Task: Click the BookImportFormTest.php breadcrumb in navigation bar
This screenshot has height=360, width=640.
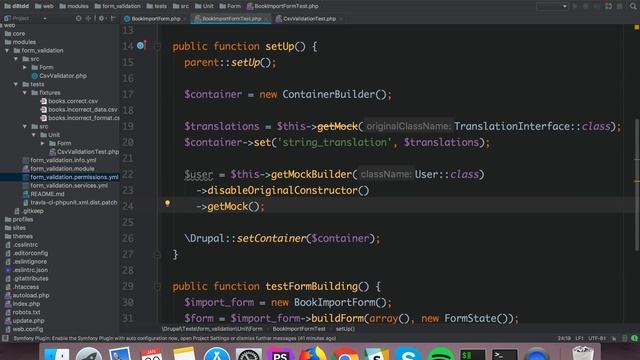Action: click(x=282, y=6)
